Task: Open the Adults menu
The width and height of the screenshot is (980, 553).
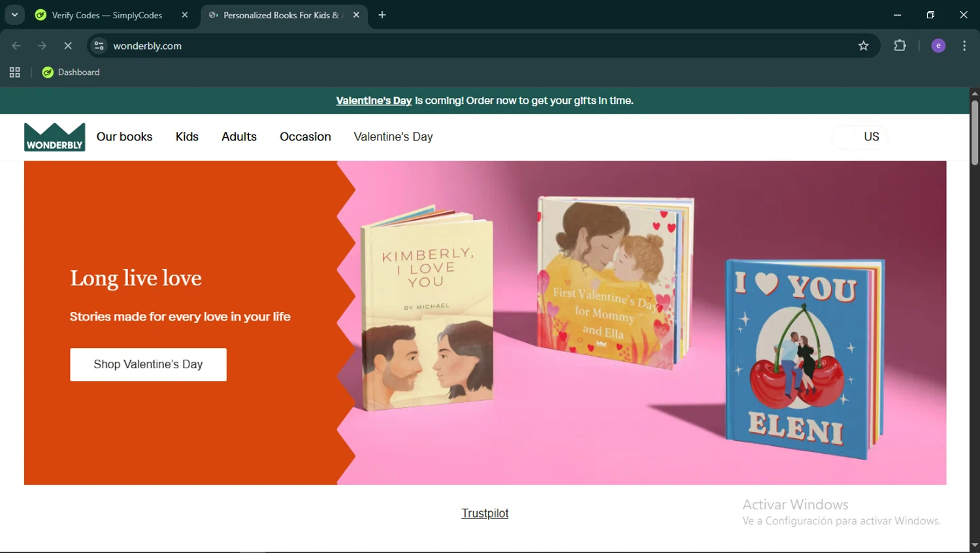Action: (239, 136)
